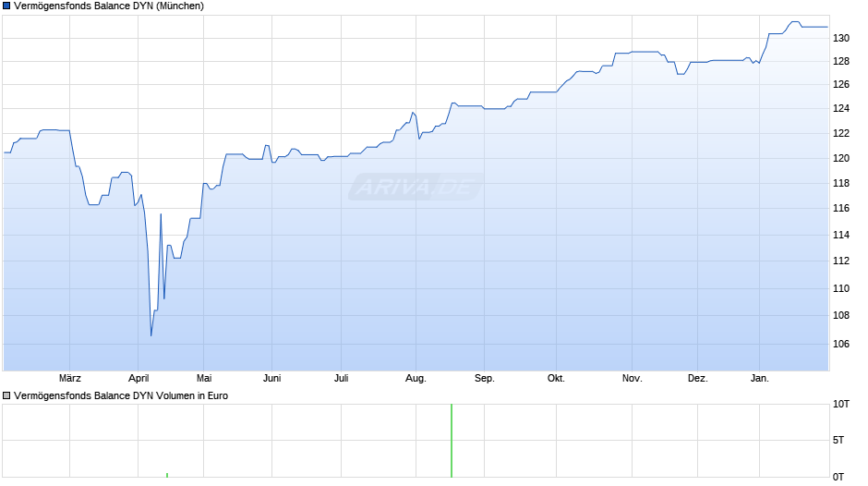Click the Jan. month label

click(759, 379)
